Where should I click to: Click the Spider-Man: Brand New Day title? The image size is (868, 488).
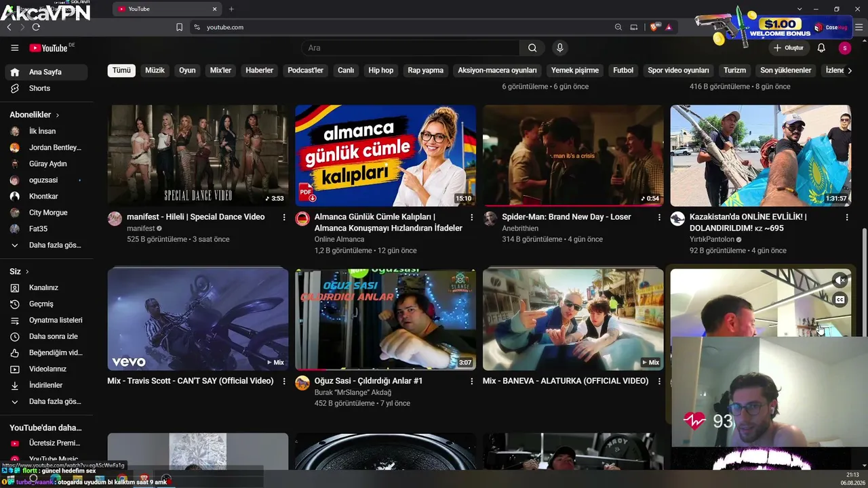pyautogui.click(x=567, y=217)
